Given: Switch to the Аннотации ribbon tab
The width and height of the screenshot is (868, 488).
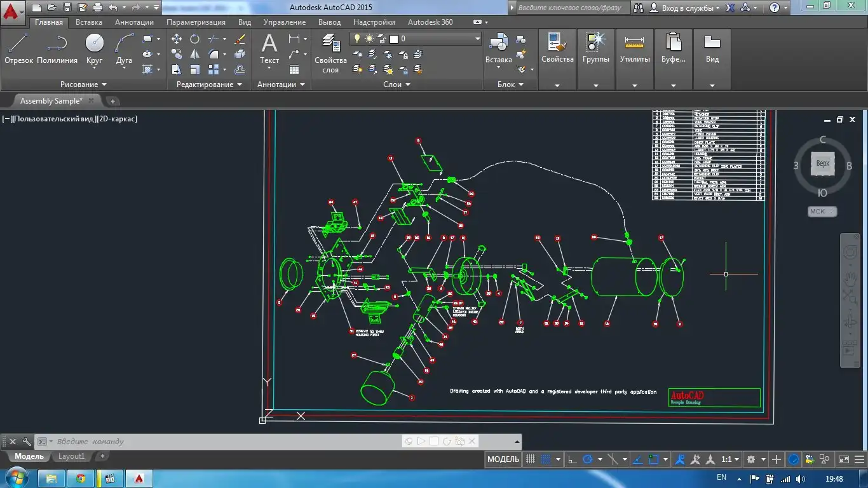Looking at the screenshot, I should (x=134, y=22).
